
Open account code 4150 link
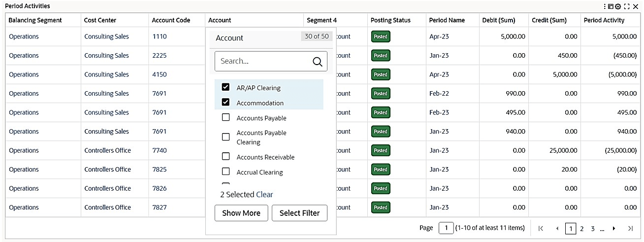160,74
